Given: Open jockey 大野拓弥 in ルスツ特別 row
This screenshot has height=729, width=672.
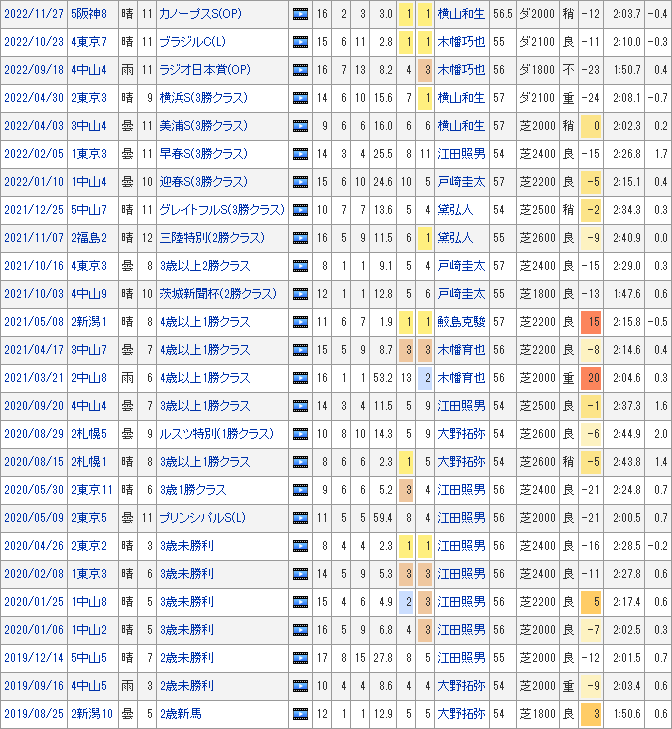Looking at the screenshot, I should (x=461, y=434).
